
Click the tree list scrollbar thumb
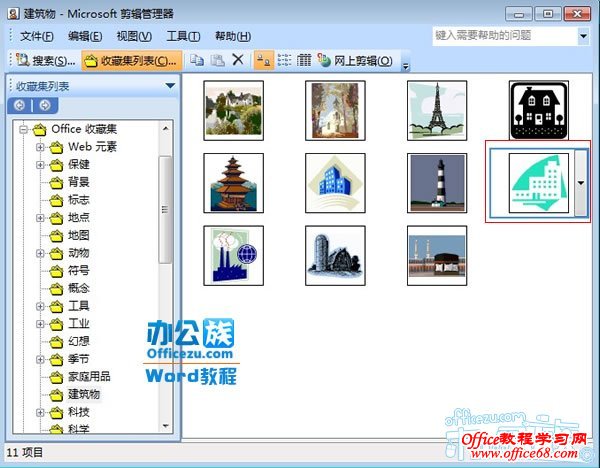[165, 209]
